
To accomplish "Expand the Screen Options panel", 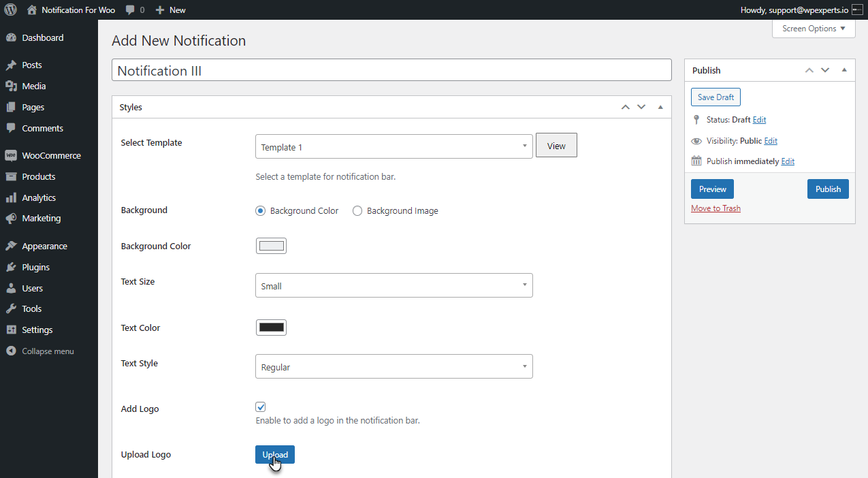I will tap(814, 29).
